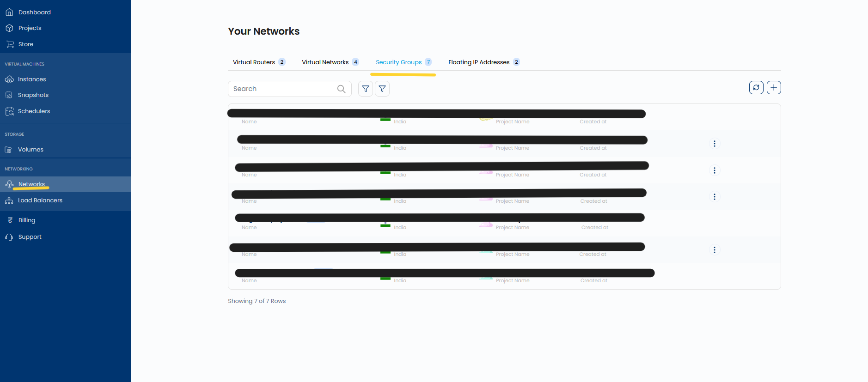Image resolution: width=868 pixels, height=382 pixels.
Task: Click the 'Showing 7 of 7 Rows' text
Action: (x=257, y=301)
